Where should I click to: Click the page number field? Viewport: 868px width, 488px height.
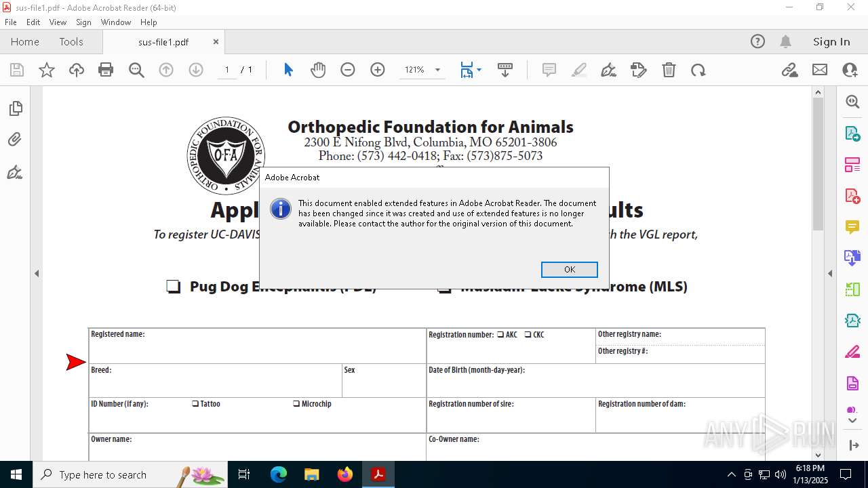pyautogui.click(x=227, y=70)
